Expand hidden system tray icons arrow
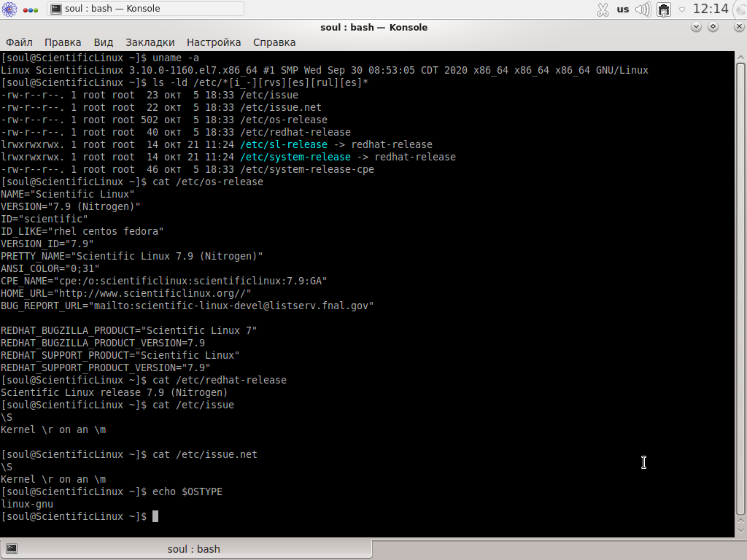This screenshot has height=560, width=747. 682,9
